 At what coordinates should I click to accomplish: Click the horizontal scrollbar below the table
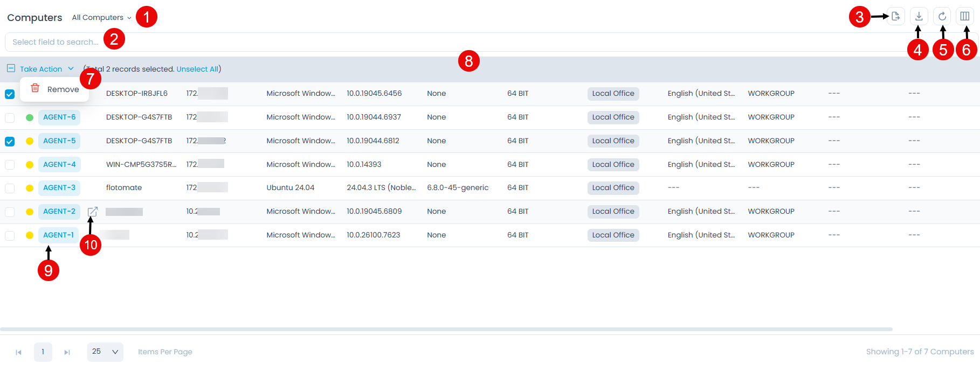click(x=446, y=329)
